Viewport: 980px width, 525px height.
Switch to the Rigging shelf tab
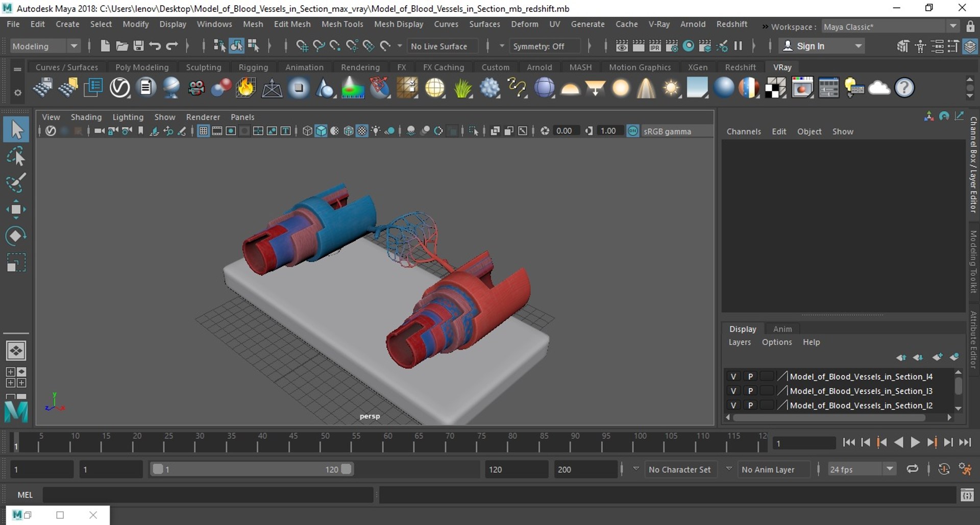(x=253, y=67)
